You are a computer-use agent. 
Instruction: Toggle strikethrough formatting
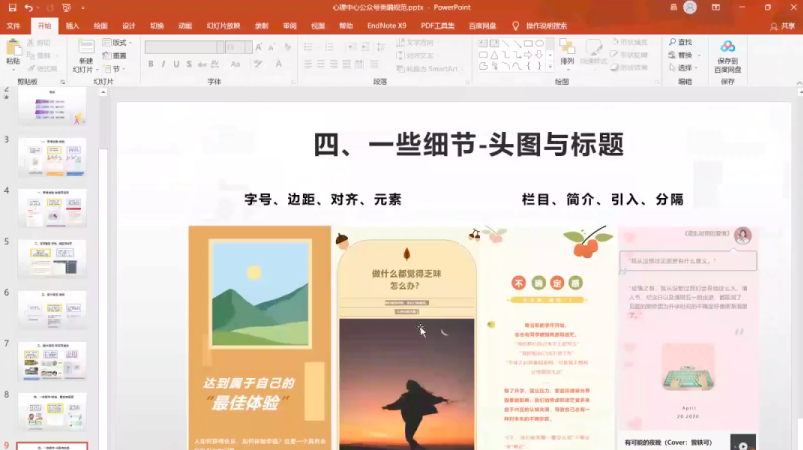[202, 64]
